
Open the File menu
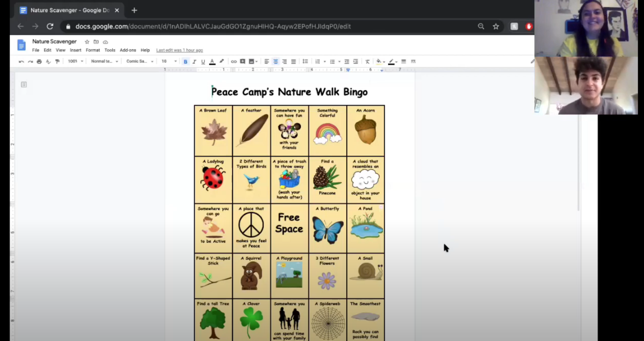pos(36,50)
